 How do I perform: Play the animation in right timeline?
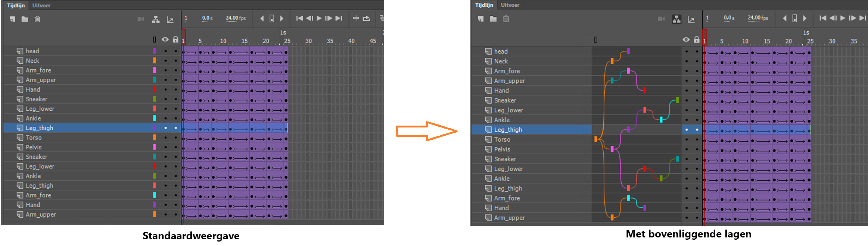coord(843,18)
